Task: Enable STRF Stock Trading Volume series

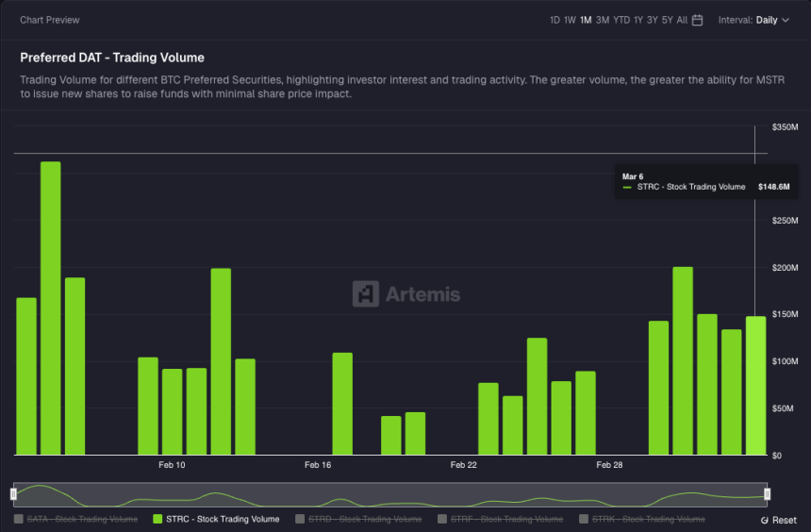Action: (505, 519)
